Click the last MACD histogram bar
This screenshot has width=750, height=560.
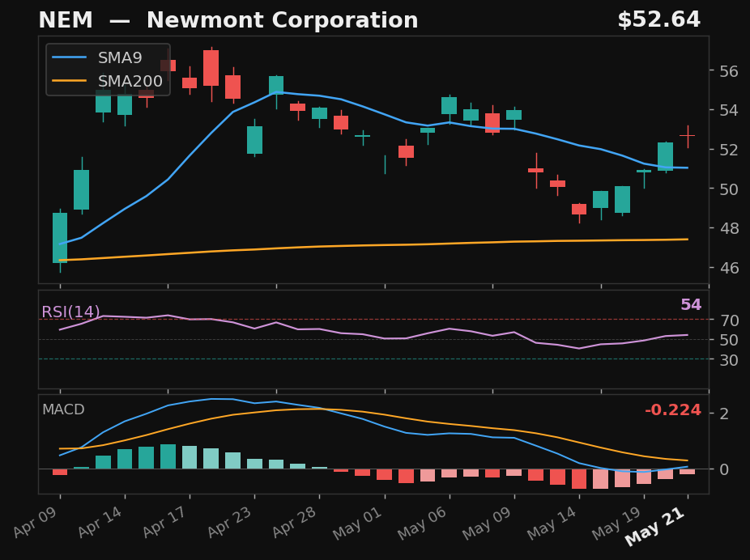pos(688,472)
